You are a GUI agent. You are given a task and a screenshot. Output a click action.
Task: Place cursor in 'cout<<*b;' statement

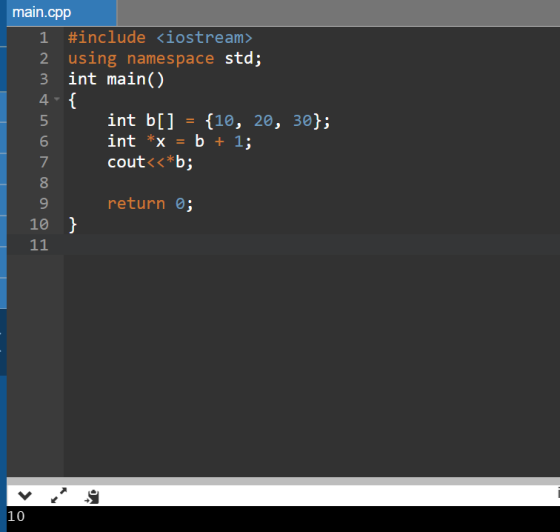[150, 162]
